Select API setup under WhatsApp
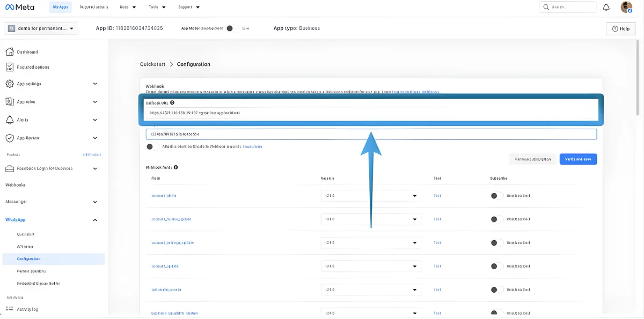The image size is (644, 319). 25,247
